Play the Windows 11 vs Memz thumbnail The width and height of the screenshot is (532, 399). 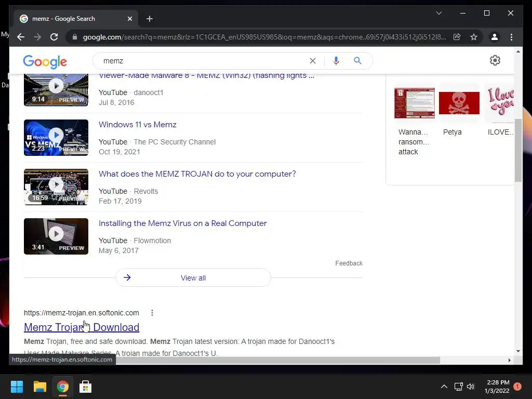point(56,138)
